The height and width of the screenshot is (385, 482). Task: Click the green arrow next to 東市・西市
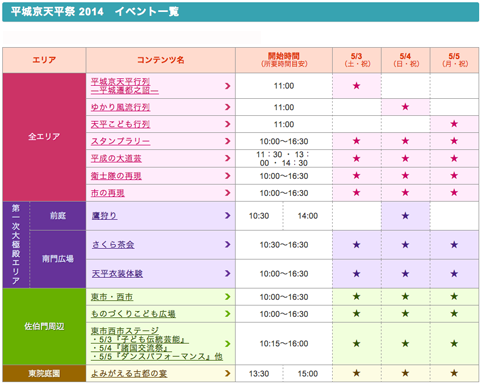pos(228,297)
